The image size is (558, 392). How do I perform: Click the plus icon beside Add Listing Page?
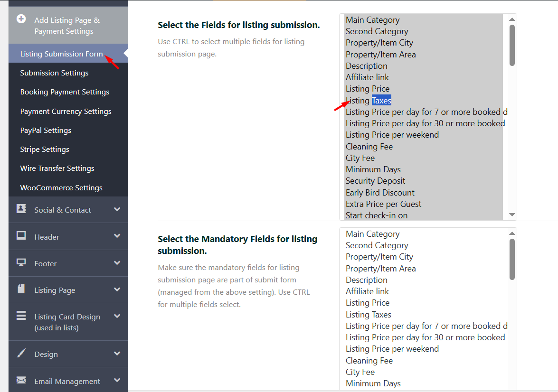click(x=21, y=19)
